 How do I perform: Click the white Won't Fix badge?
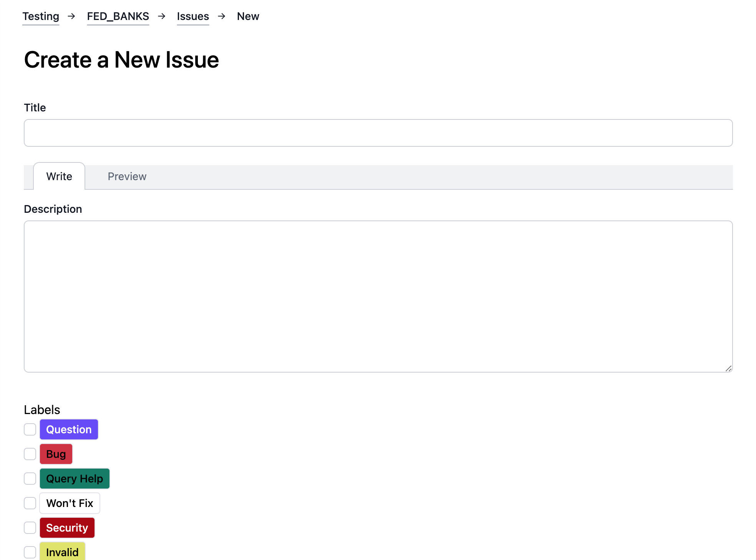[x=70, y=503]
